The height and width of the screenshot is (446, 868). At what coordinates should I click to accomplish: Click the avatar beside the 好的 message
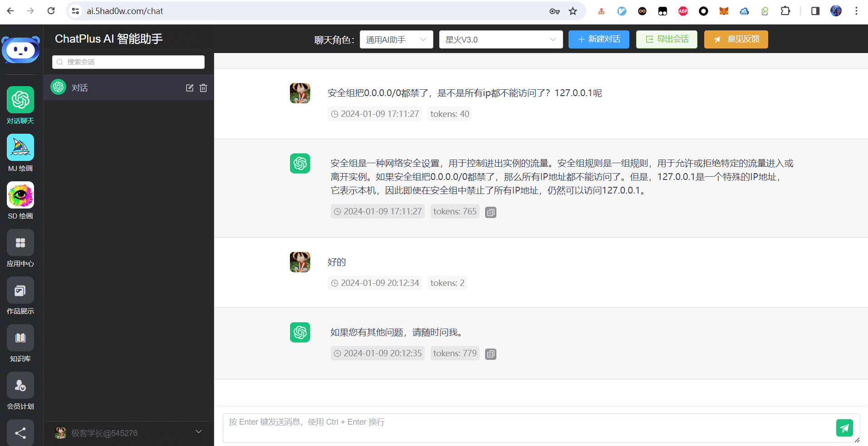300,262
